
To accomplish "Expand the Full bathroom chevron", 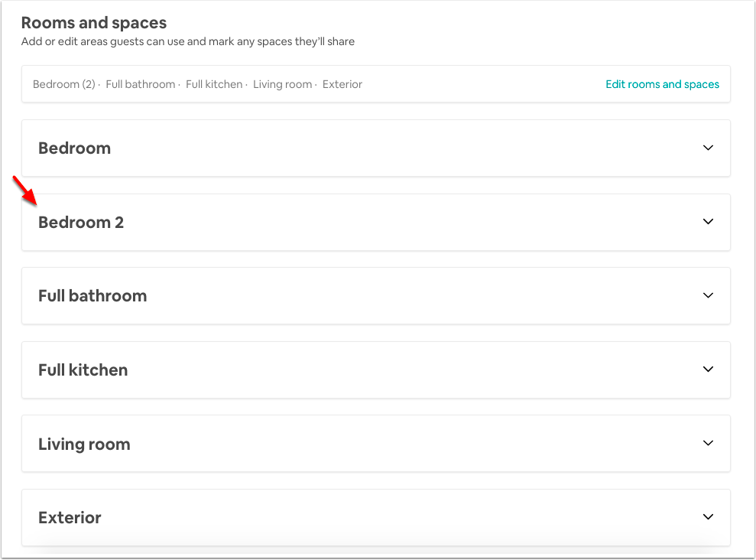I will pos(708,295).
